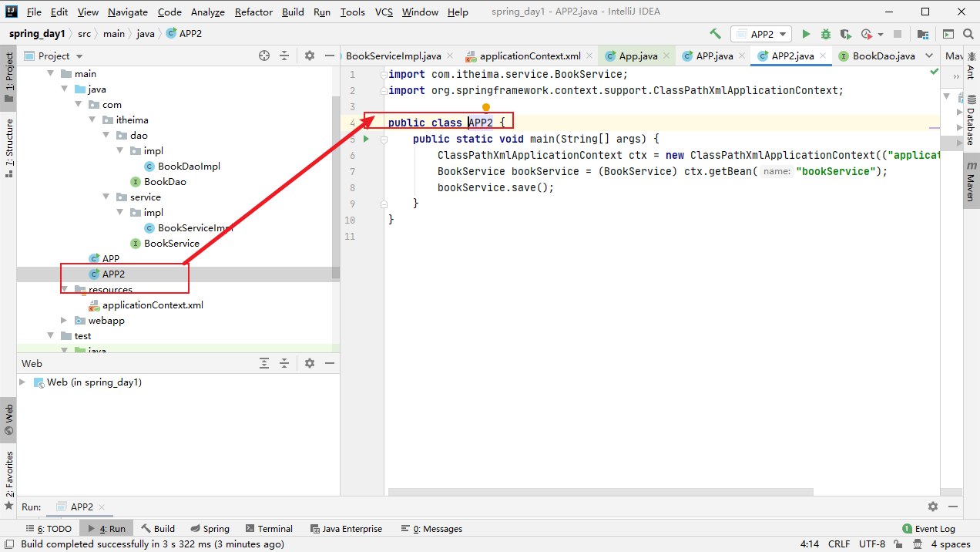The image size is (980, 552).
Task: Open Web panel gear settings
Action: [310, 363]
